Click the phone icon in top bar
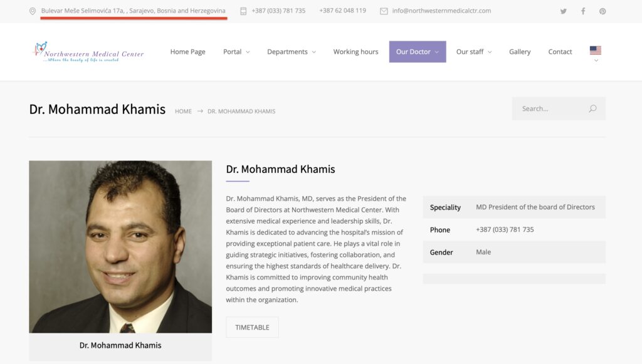 pyautogui.click(x=243, y=11)
